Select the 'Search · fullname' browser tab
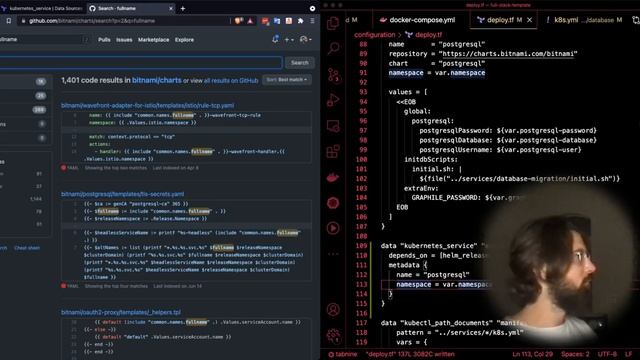This screenshot has width=640, height=360. coord(131,8)
